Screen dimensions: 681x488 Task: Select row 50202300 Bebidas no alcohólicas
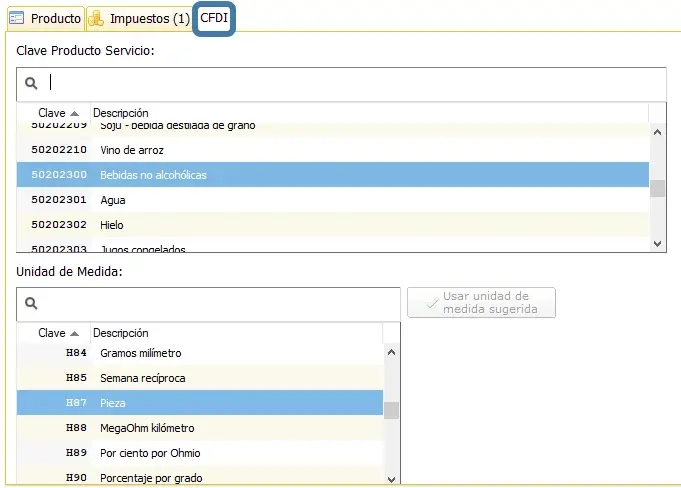point(333,175)
